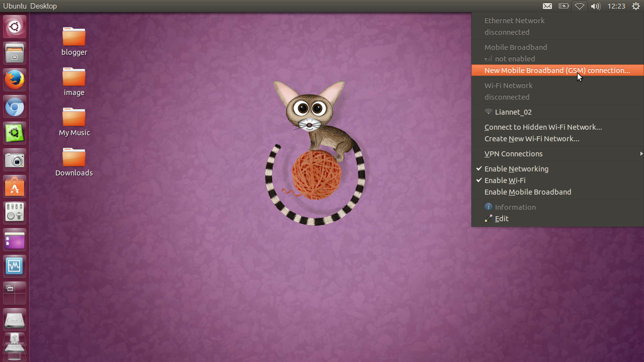Click the sound volume indicator

click(595, 6)
